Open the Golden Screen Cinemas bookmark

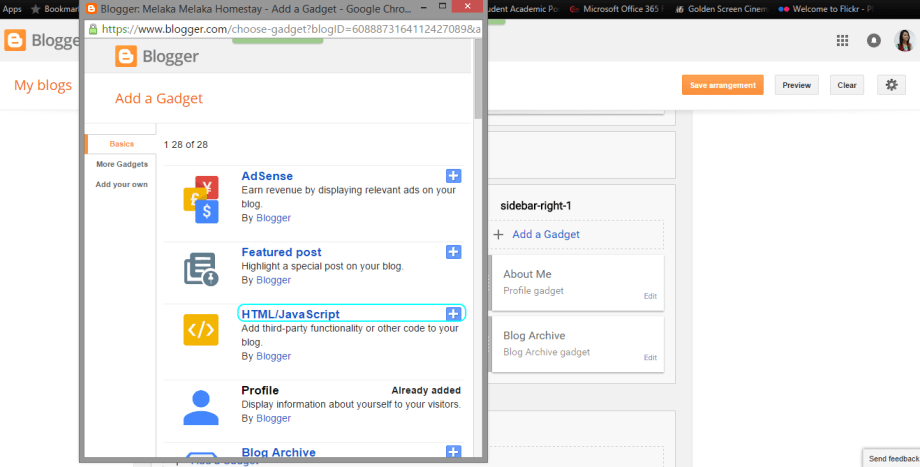pyautogui.click(x=722, y=9)
